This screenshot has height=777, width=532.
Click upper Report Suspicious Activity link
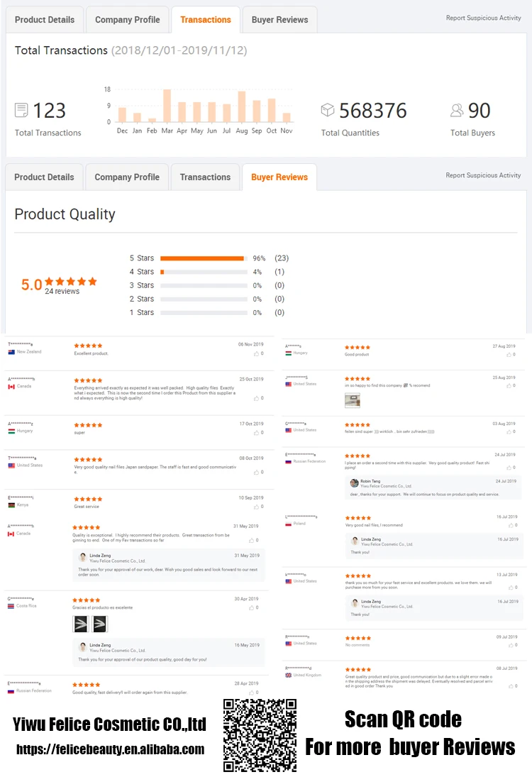pos(483,18)
